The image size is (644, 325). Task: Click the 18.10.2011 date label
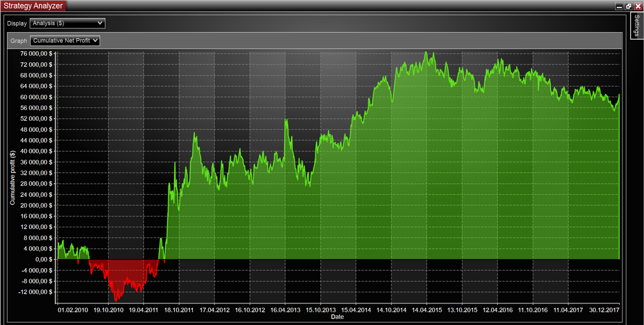pos(179,310)
